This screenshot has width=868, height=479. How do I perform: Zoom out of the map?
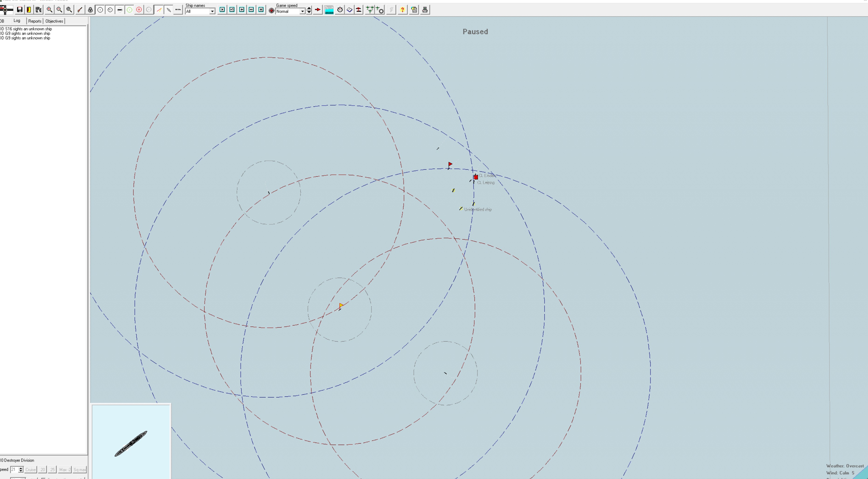pos(59,10)
